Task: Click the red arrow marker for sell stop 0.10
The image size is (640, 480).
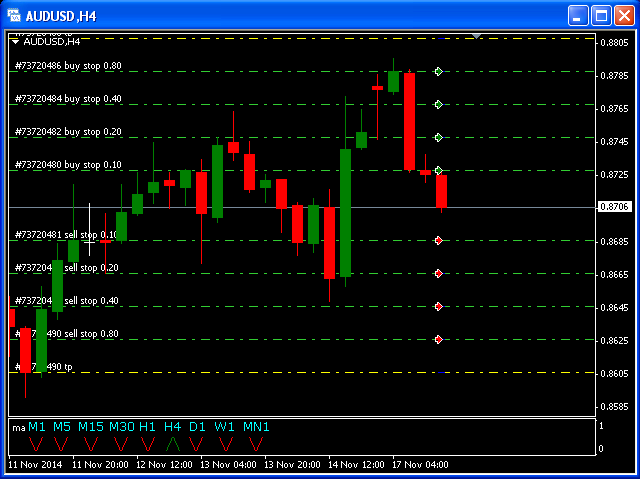Action: coord(438,240)
